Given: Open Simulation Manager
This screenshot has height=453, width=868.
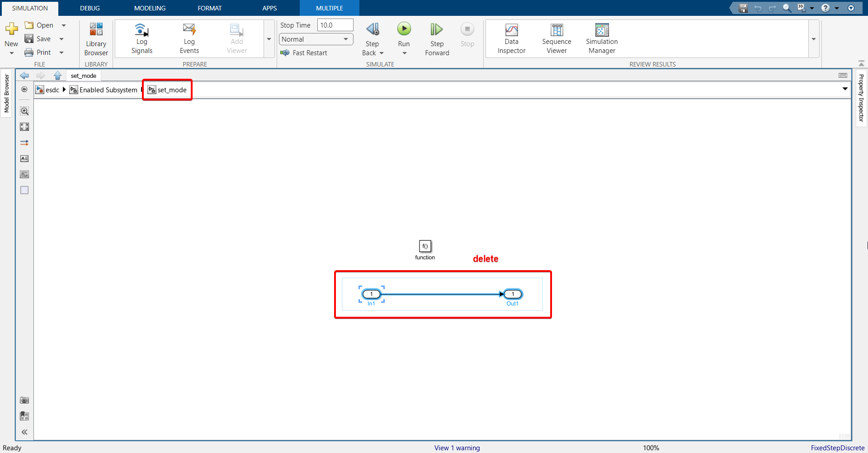Looking at the screenshot, I should pos(602,39).
